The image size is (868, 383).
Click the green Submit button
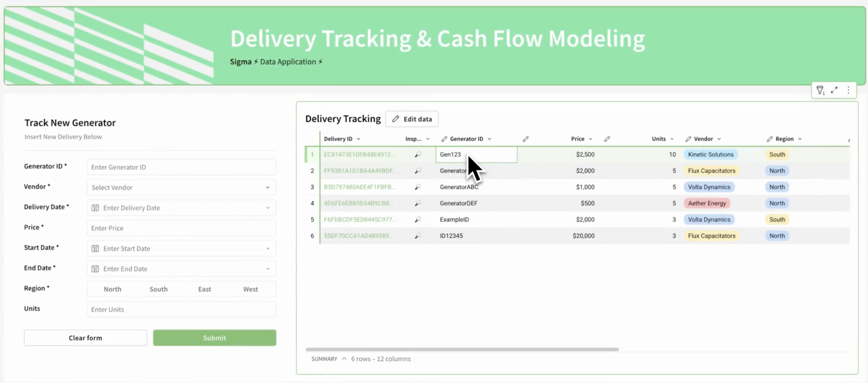(214, 338)
